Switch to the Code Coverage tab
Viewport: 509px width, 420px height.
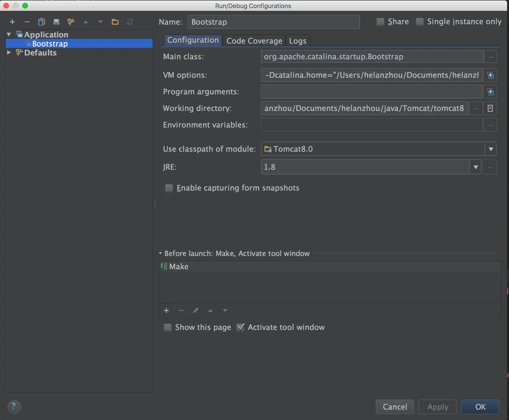point(254,41)
